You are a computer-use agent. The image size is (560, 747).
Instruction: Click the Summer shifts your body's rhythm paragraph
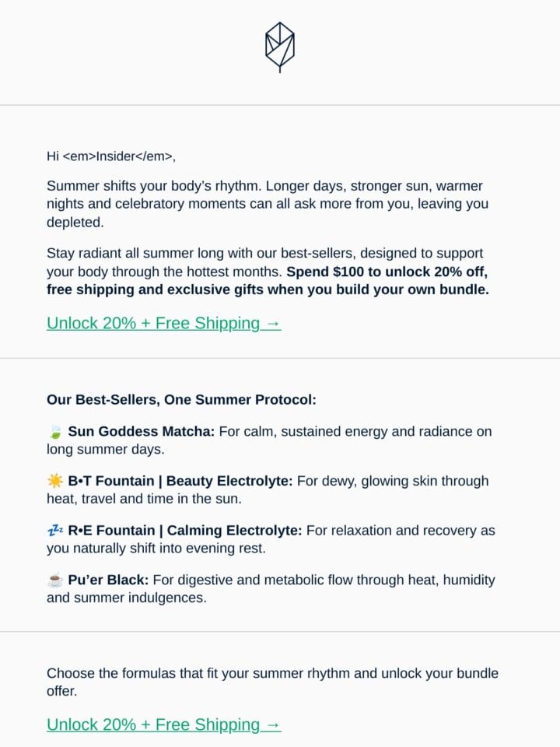point(268,204)
